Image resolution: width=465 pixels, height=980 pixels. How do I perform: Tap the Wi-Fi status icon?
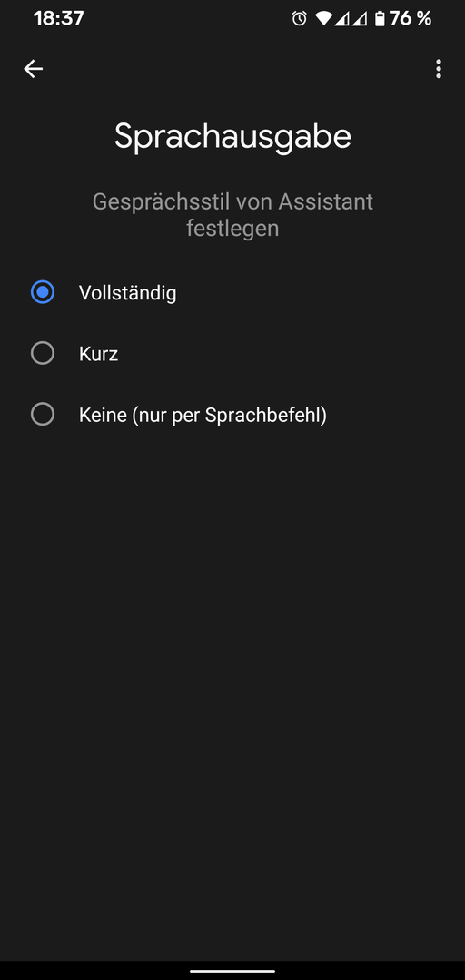pyautogui.click(x=323, y=19)
